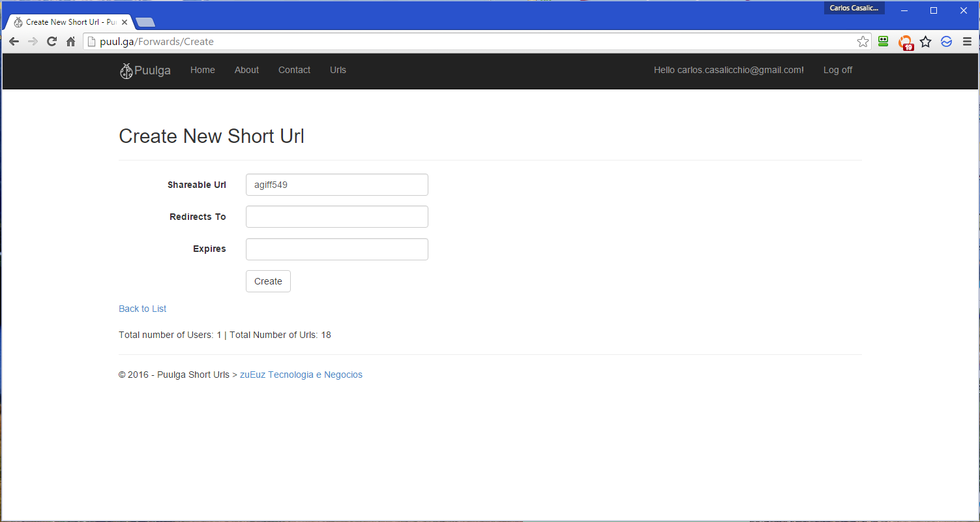Image resolution: width=980 pixels, height=522 pixels.
Task: Click the browser back arrow
Action: [x=14, y=42]
